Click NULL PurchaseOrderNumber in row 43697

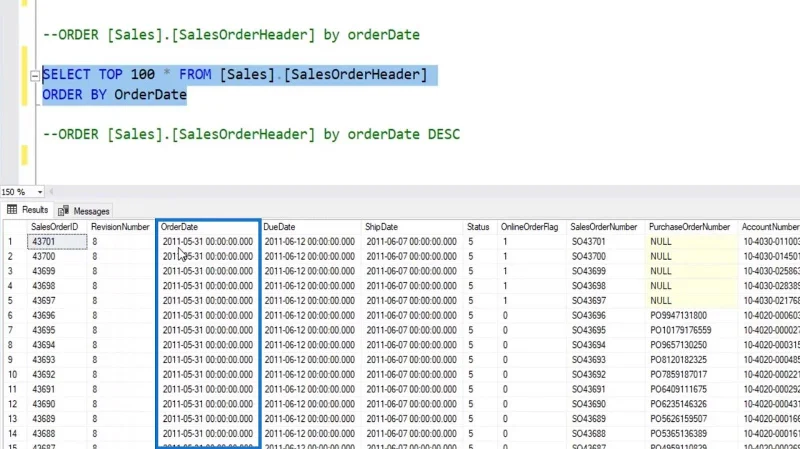(x=691, y=301)
